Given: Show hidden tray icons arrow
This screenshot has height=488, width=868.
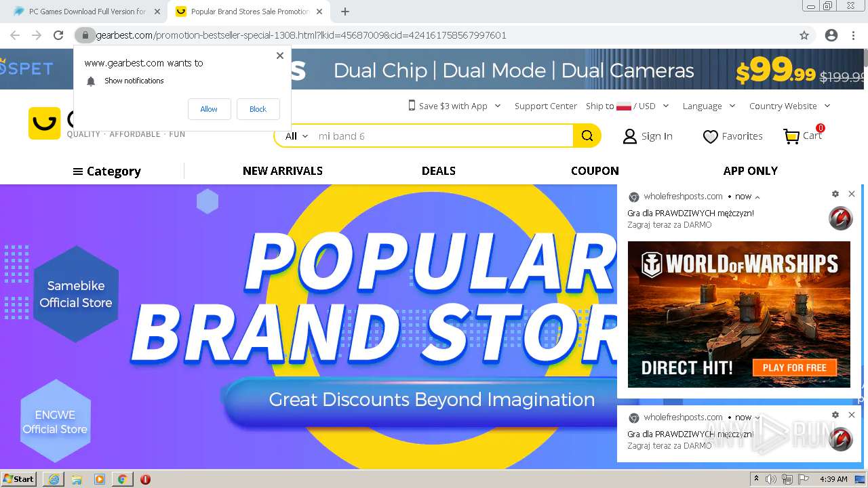Looking at the screenshot, I should (x=757, y=479).
